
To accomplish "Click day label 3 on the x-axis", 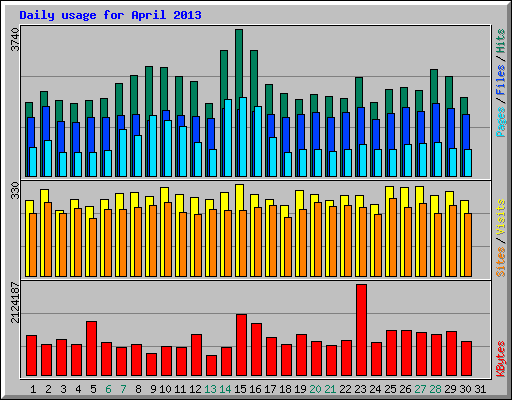I will (63, 389).
